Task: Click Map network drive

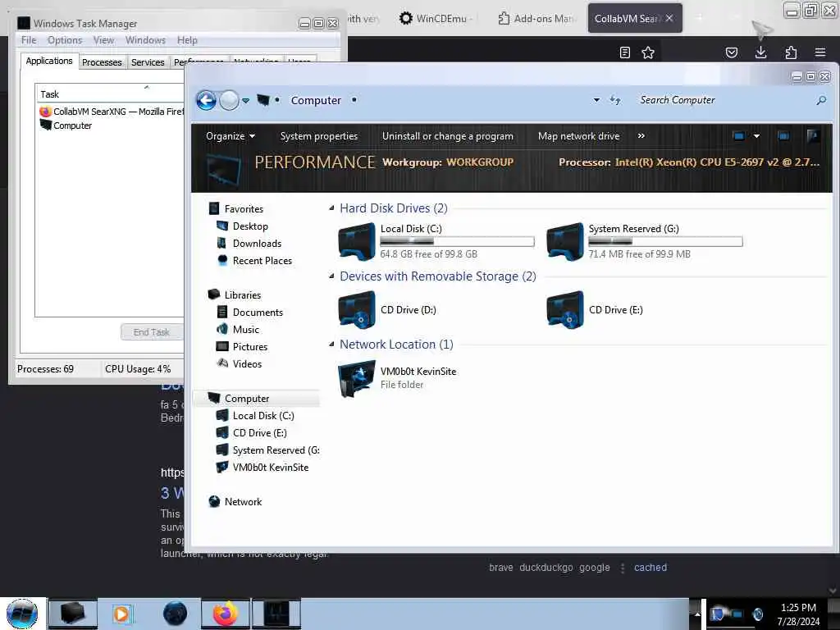Action: tap(578, 136)
